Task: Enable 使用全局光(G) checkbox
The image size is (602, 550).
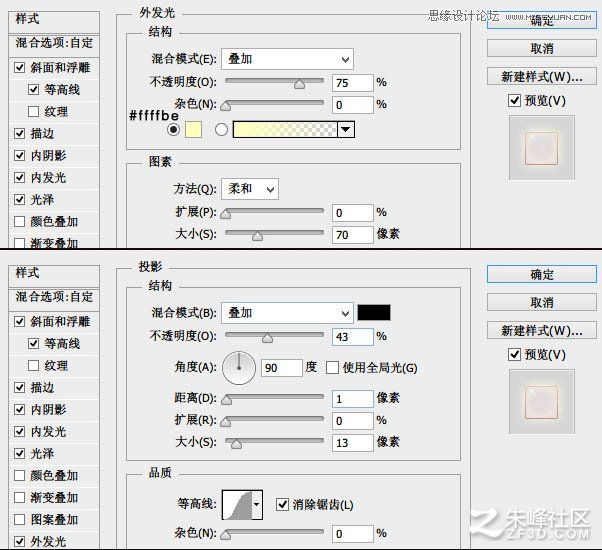Action: pos(332,367)
